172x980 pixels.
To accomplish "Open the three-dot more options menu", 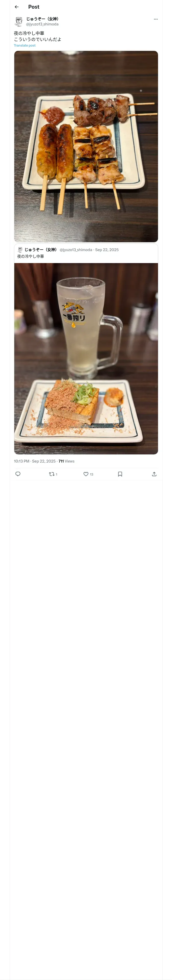I will click(156, 19).
